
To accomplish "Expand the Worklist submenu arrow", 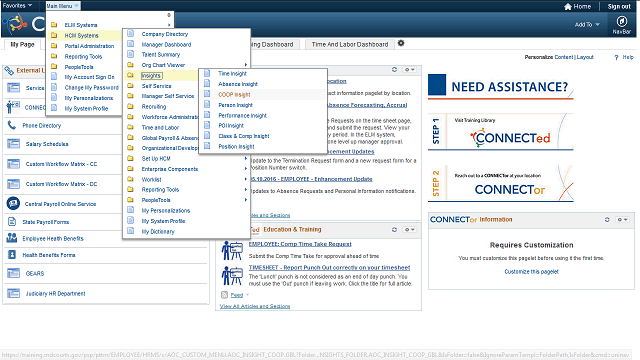I will [246, 179].
